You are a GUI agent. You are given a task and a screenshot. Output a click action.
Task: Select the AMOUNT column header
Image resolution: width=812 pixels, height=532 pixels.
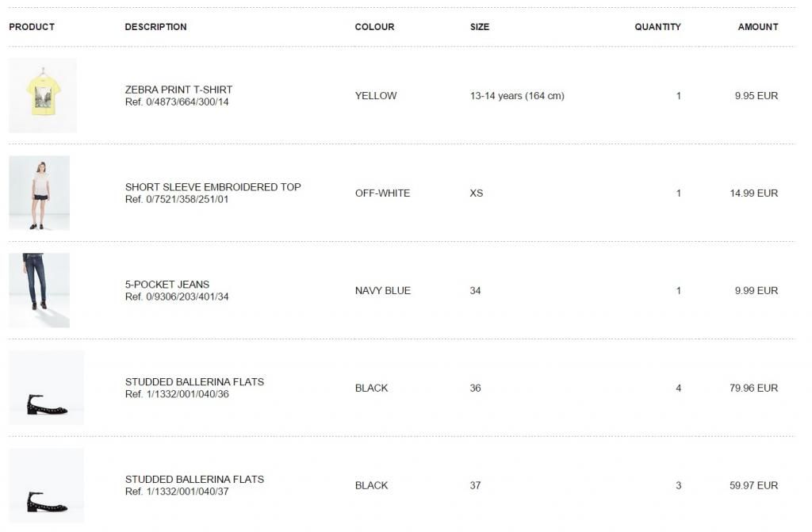point(758,27)
